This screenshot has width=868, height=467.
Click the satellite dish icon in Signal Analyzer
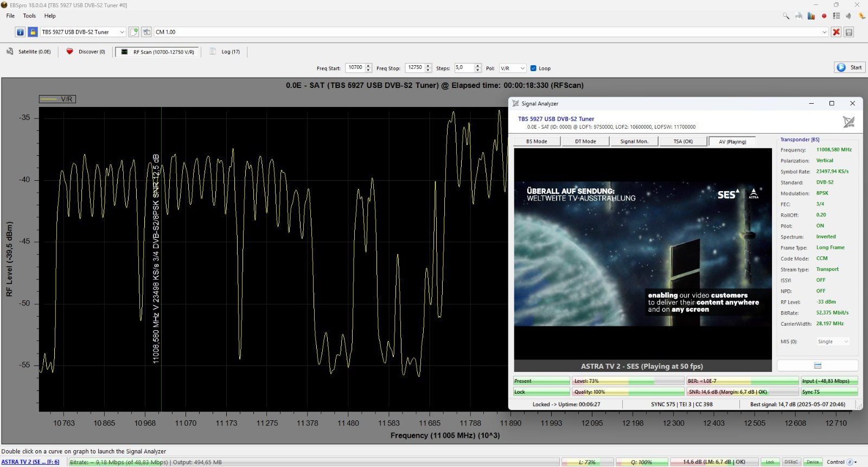(x=848, y=122)
